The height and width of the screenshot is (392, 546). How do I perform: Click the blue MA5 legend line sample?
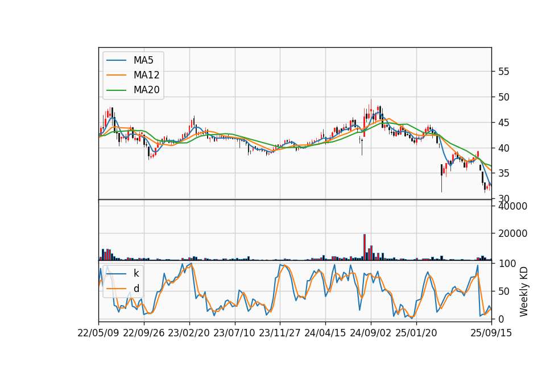point(116,60)
